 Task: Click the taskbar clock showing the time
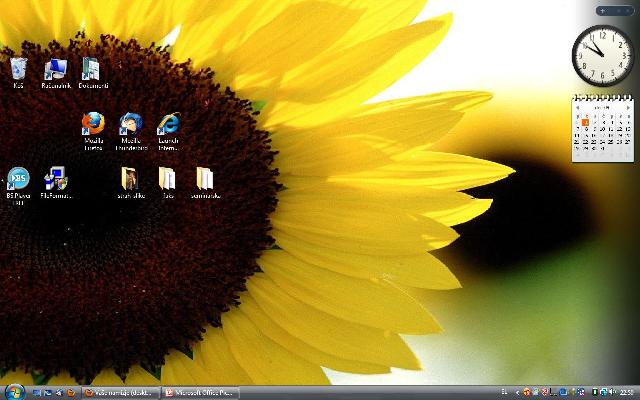[x=627, y=392]
